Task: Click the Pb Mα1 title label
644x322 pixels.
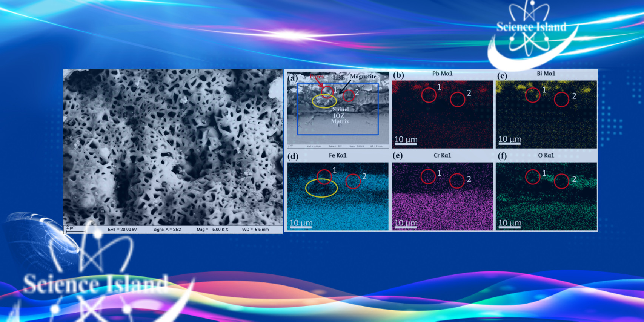Action: coord(442,74)
